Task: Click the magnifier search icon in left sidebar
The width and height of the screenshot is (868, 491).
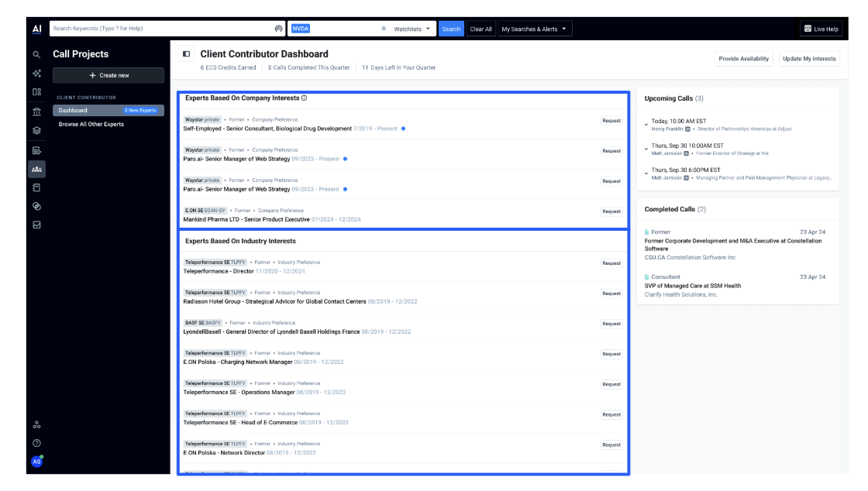Action: point(36,55)
